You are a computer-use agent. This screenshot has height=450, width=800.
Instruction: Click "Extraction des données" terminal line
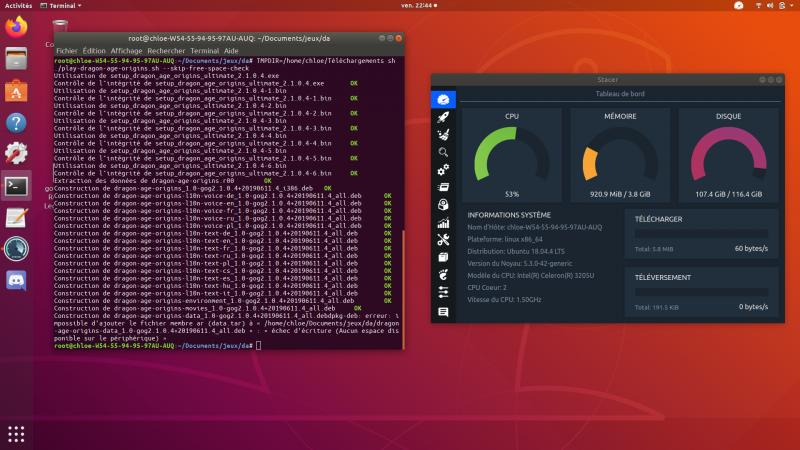[162, 181]
